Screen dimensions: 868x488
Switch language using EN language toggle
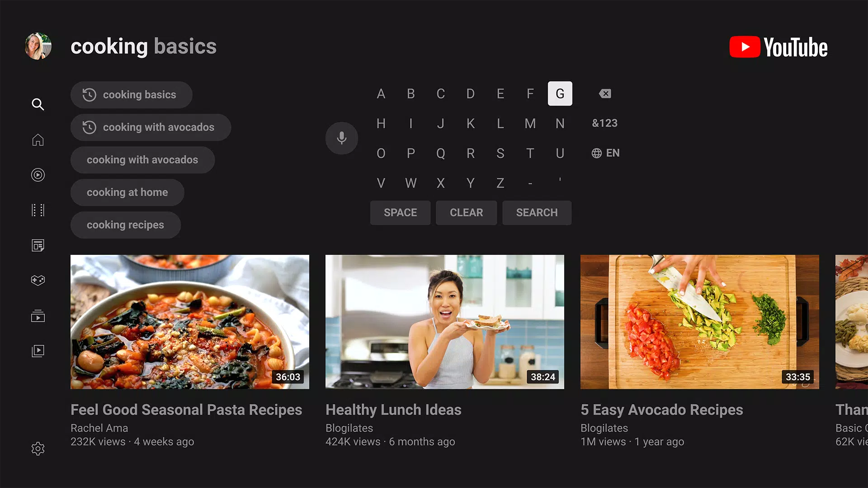[605, 153]
